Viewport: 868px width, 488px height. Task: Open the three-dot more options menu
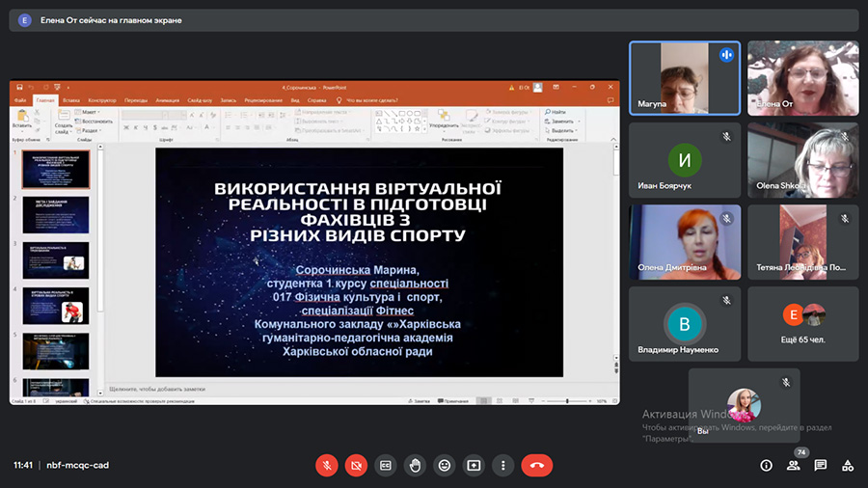[502, 465]
